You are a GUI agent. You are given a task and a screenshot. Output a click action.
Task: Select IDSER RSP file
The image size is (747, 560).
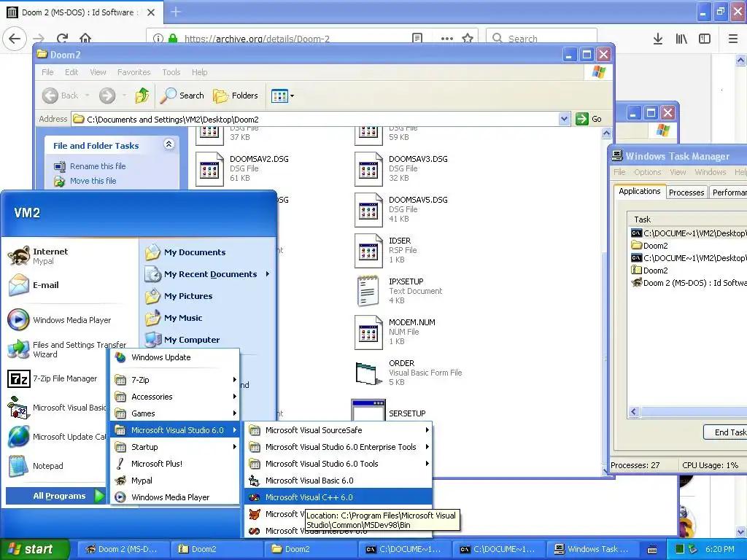coord(387,251)
